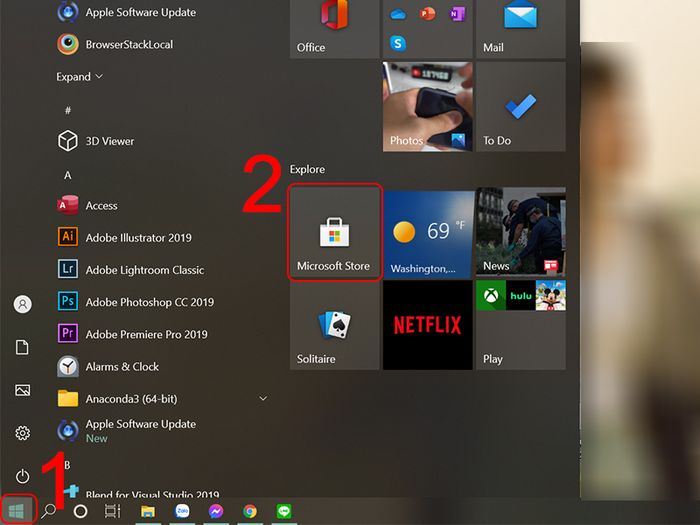
Task: Click the A letter group header
Action: [67, 175]
